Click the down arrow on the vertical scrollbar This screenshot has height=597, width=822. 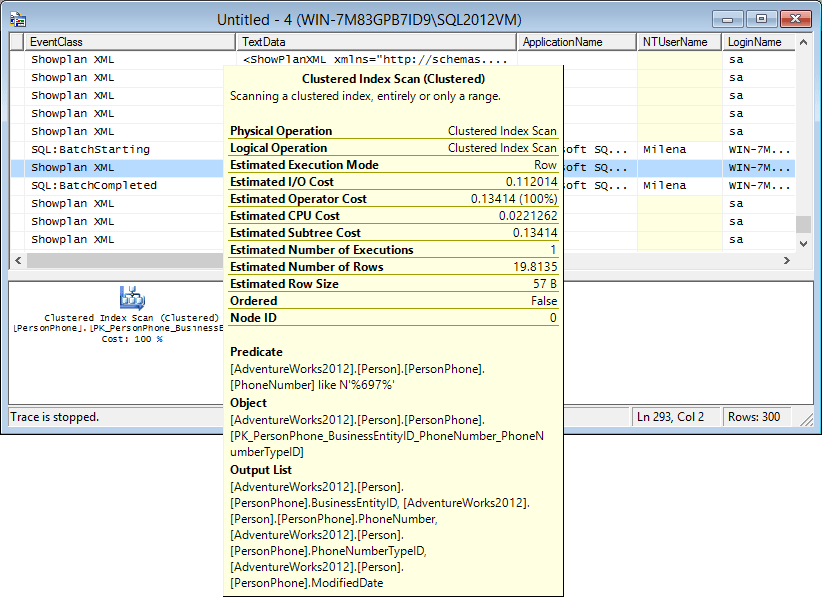coord(803,242)
